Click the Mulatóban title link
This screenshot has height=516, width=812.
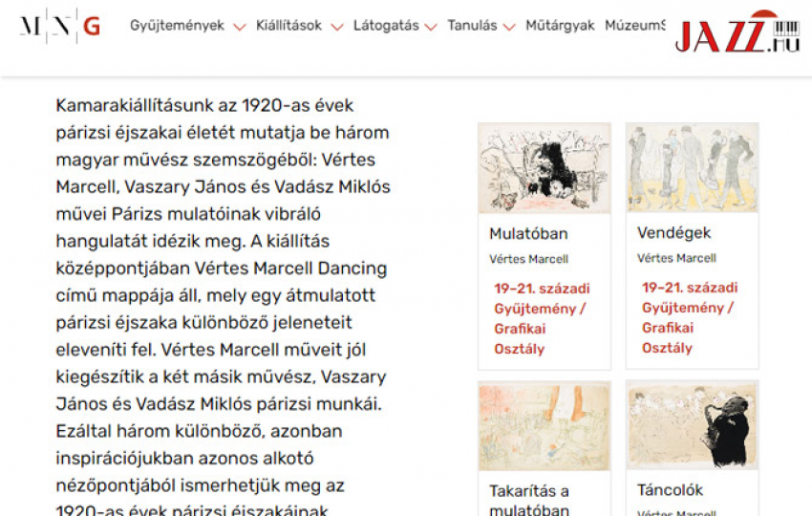click(528, 234)
